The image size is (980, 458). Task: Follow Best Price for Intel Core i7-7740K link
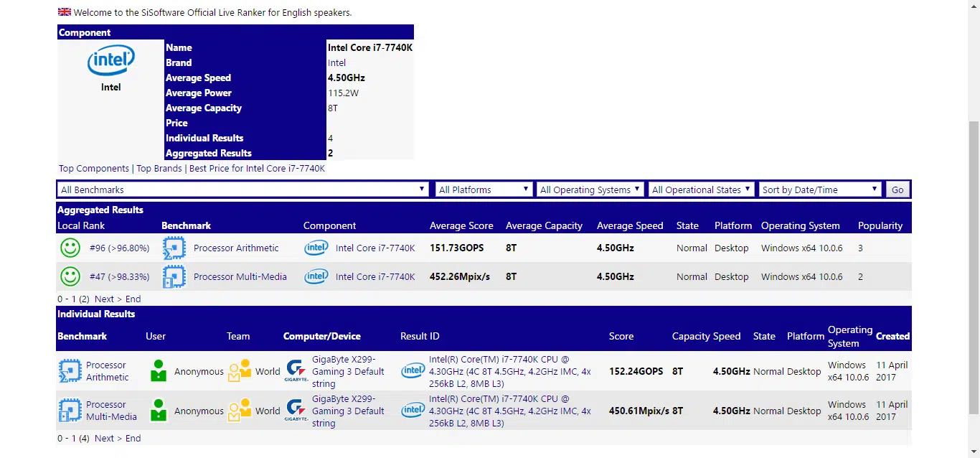point(257,168)
